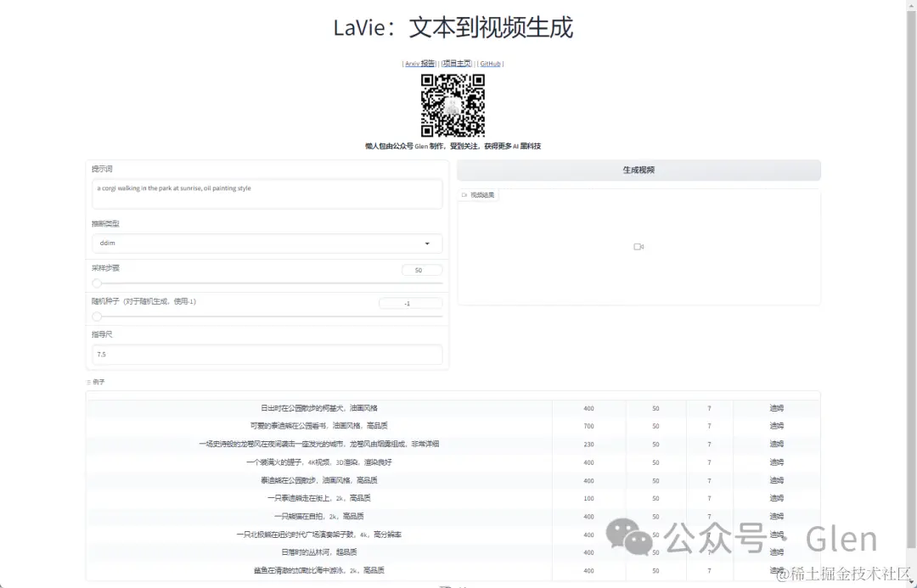The image size is (917, 588).
Task: Open the 推断类型 dropdown showing ddim
Action: tap(267, 244)
